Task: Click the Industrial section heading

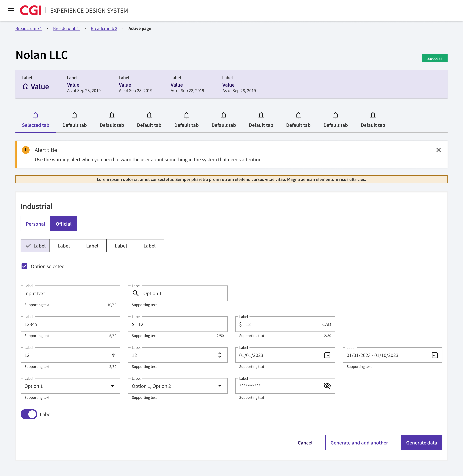Action: [36, 206]
